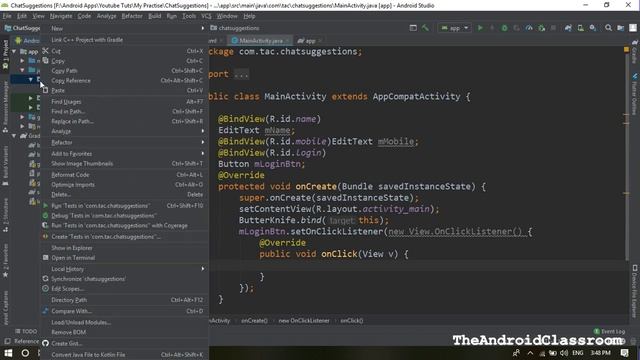Convert Java File to Kotlin File
The image size is (640, 360).
click(124, 355)
